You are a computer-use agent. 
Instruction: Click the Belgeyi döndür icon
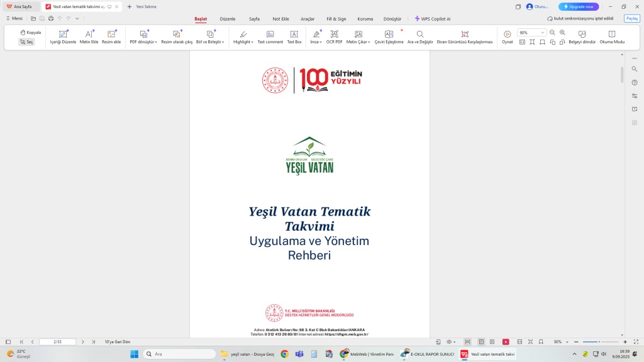click(x=582, y=34)
